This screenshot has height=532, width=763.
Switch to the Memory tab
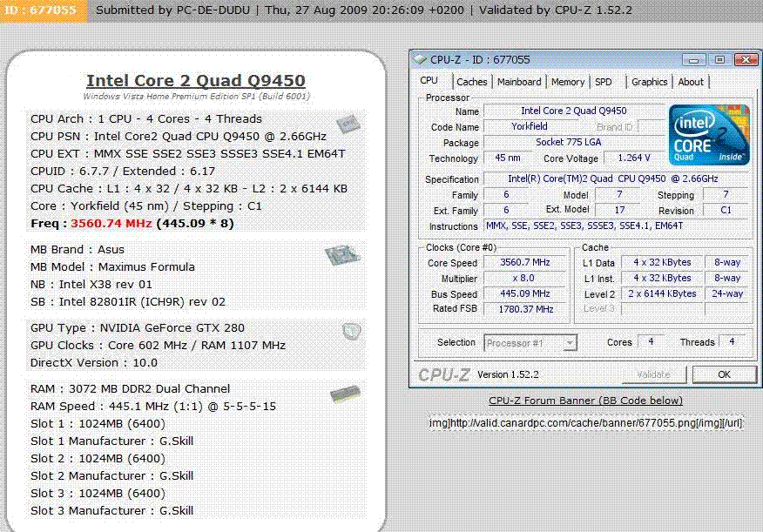[567, 82]
